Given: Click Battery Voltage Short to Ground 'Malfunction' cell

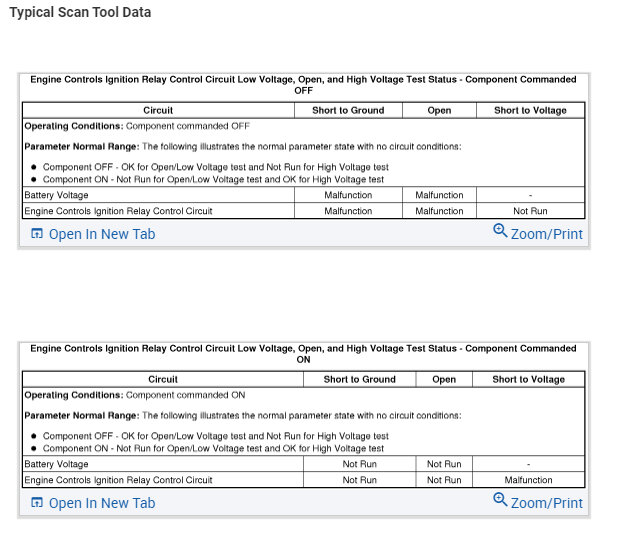Looking at the screenshot, I should 348,195.
